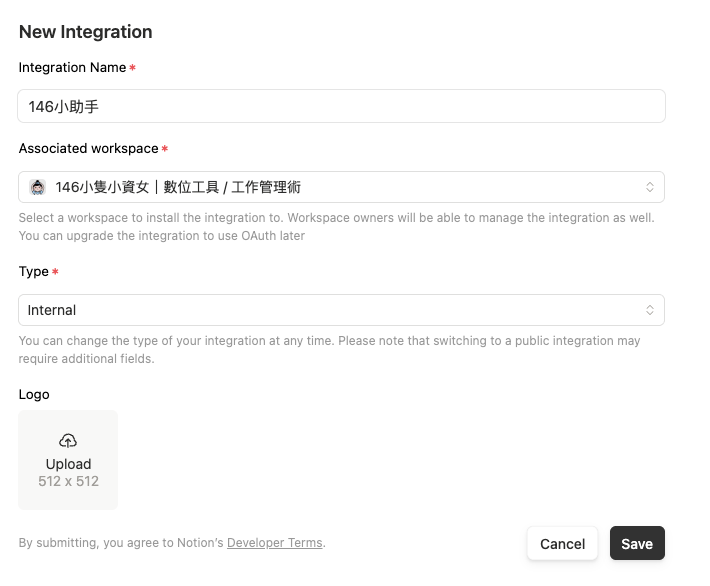
Task: Click the Associated workspace label
Action: tap(88, 149)
